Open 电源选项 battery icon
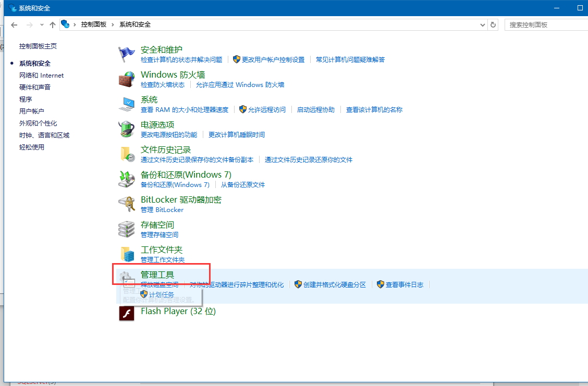The width and height of the screenshot is (588, 386). point(126,129)
